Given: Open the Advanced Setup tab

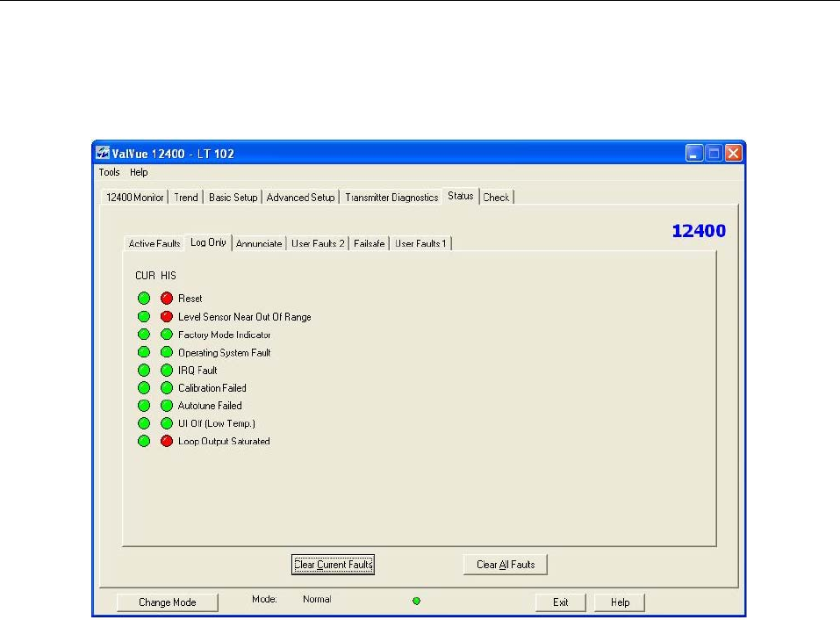Looking at the screenshot, I should [300, 198].
